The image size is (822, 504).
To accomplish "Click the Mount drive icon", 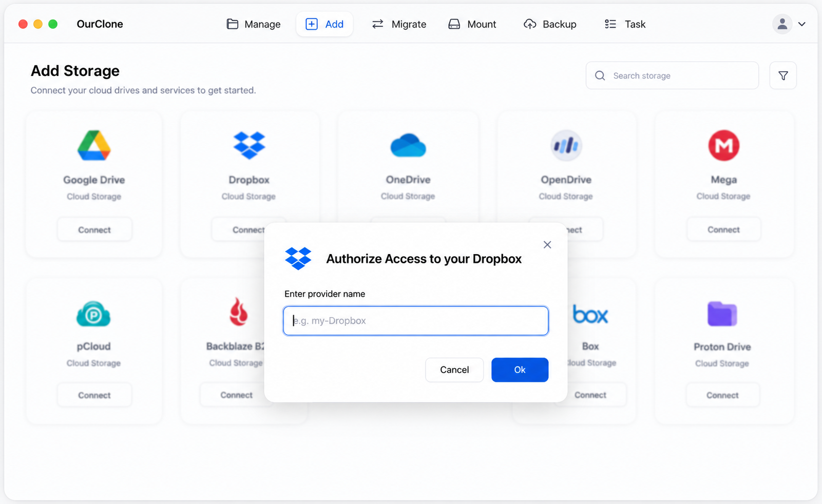I will pyautogui.click(x=454, y=24).
